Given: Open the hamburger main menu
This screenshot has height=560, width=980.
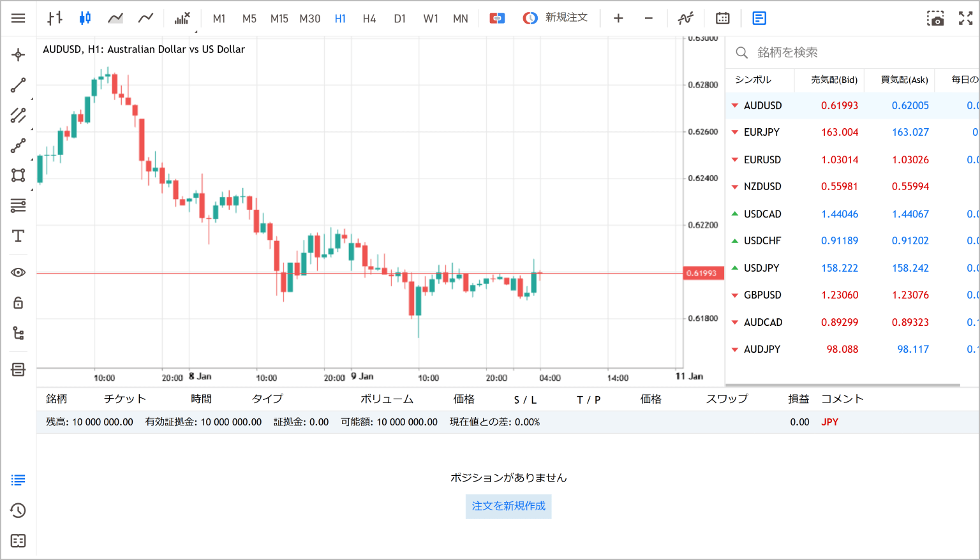Looking at the screenshot, I should click(19, 18).
